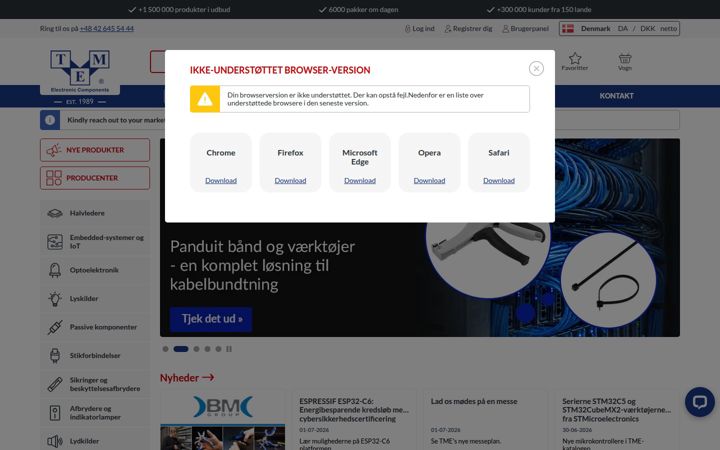The image size is (720, 450).
Task: Click the Panduit cable tie banner image
Action: tap(608, 280)
